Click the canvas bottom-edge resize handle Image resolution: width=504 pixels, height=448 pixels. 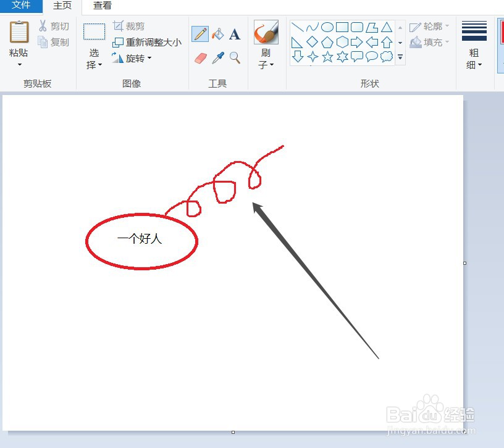(x=233, y=432)
